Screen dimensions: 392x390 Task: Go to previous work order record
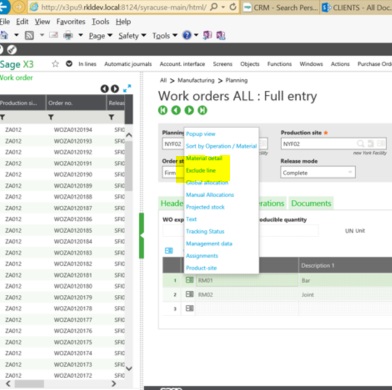point(176,110)
